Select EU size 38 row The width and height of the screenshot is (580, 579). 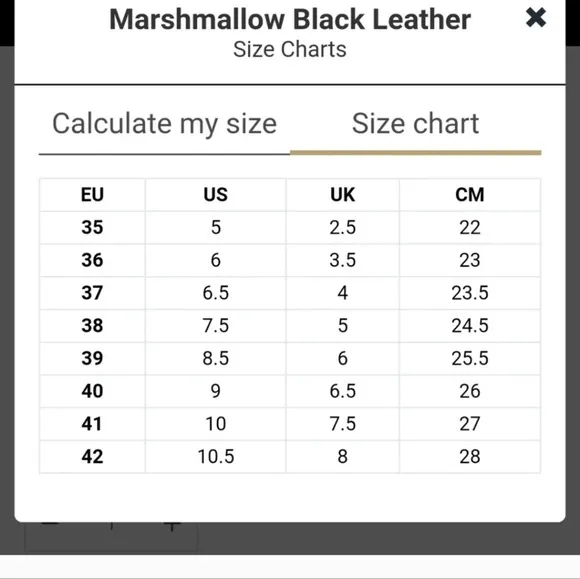pos(290,326)
